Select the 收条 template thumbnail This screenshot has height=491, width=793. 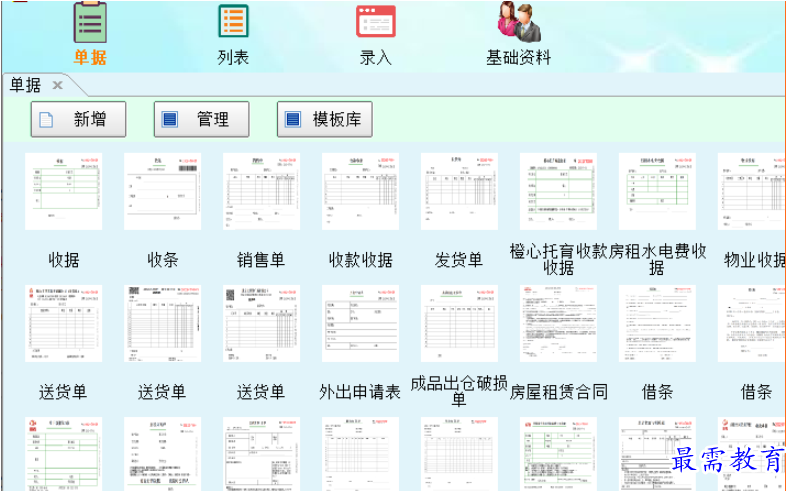pyautogui.click(x=162, y=192)
